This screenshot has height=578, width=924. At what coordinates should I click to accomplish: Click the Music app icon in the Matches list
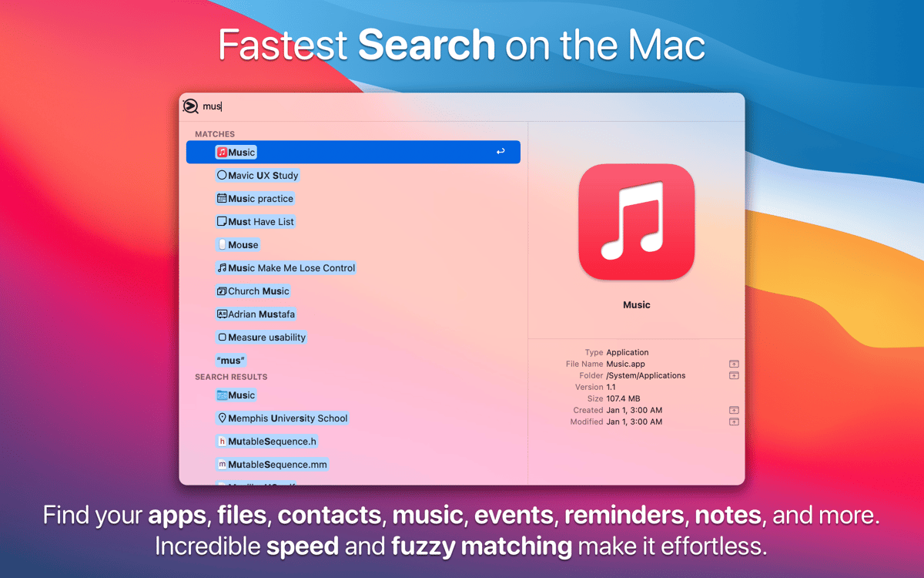[x=221, y=152]
